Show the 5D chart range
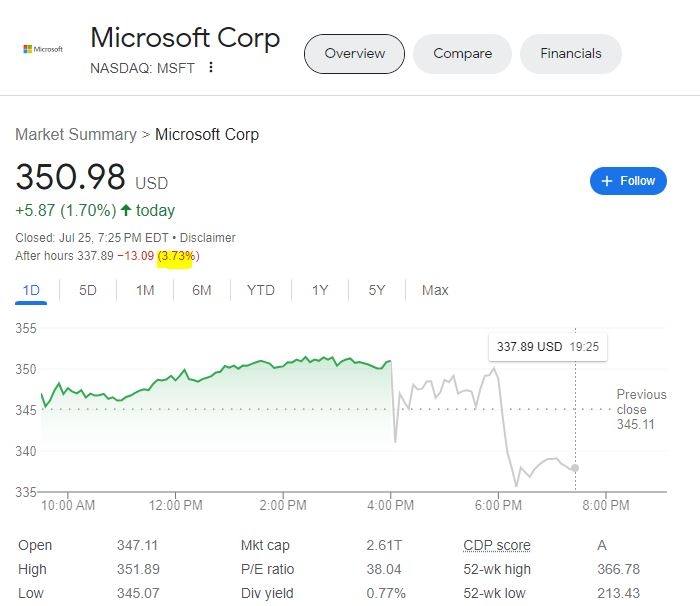700x606 pixels. (88, 291)
